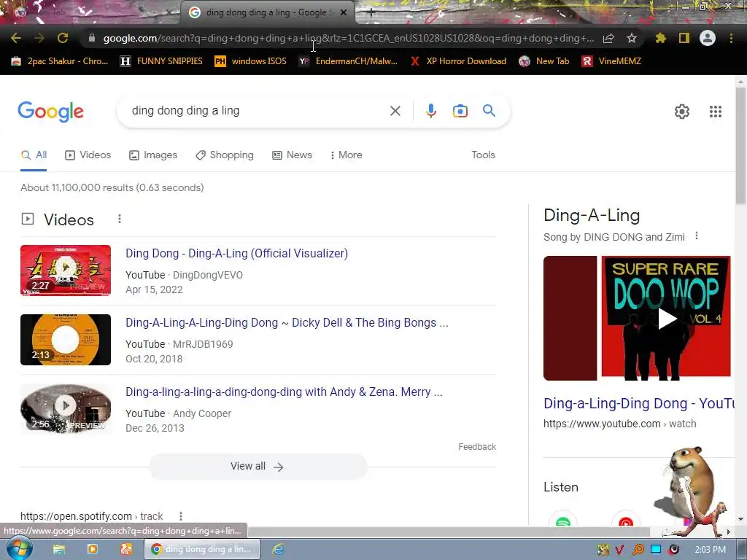Open the Dicky Dell & The Bing Bongs video link
This screenshot has height=560, width=747.
[x=287, y=323]
